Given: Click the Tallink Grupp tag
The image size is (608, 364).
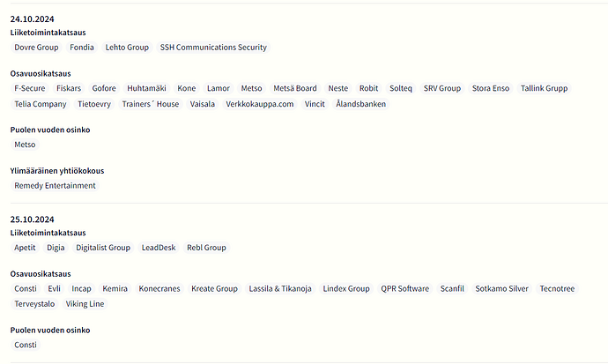Looking at the screenshot, I should pyautogui.click(x=544, y=88).
